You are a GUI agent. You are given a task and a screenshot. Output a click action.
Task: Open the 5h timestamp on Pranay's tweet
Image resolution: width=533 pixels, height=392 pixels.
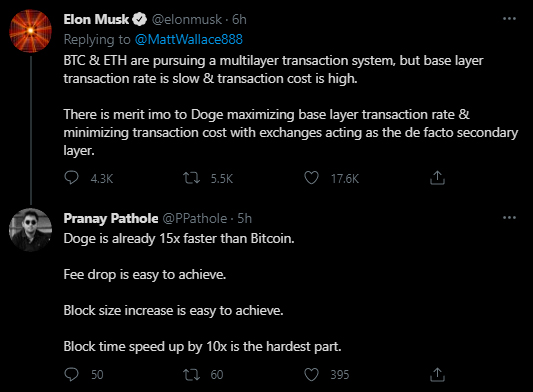coord(244,218)
